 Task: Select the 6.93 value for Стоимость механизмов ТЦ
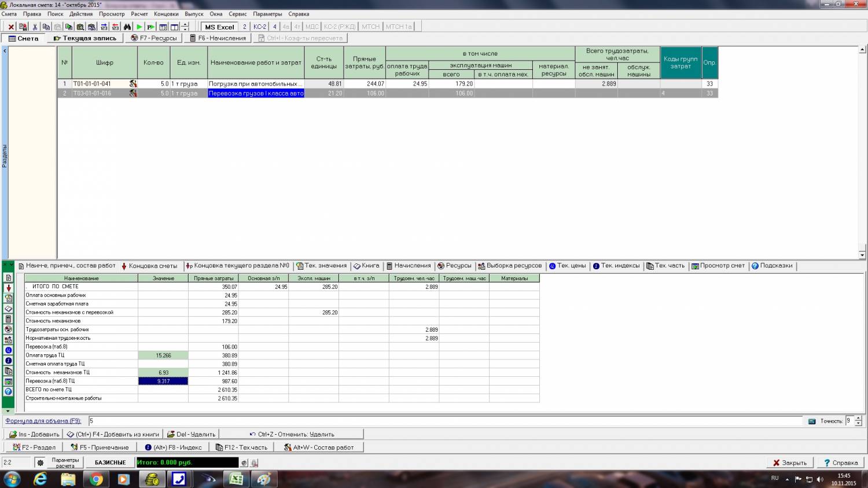pos(163,372)
